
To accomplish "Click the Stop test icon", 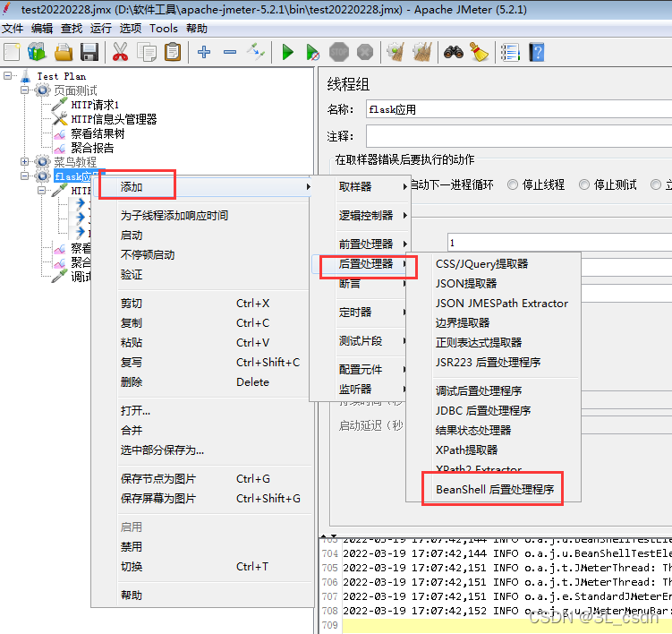I will coord(339,52).
